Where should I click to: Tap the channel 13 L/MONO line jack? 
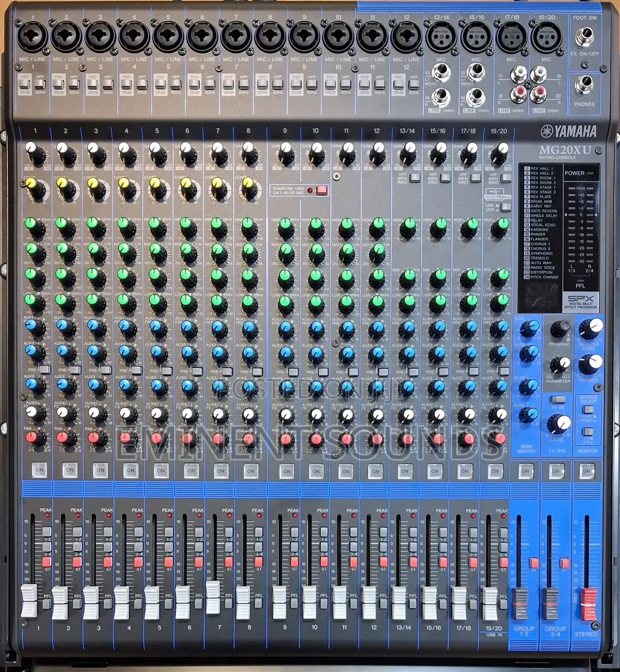[x=441, y=73]
